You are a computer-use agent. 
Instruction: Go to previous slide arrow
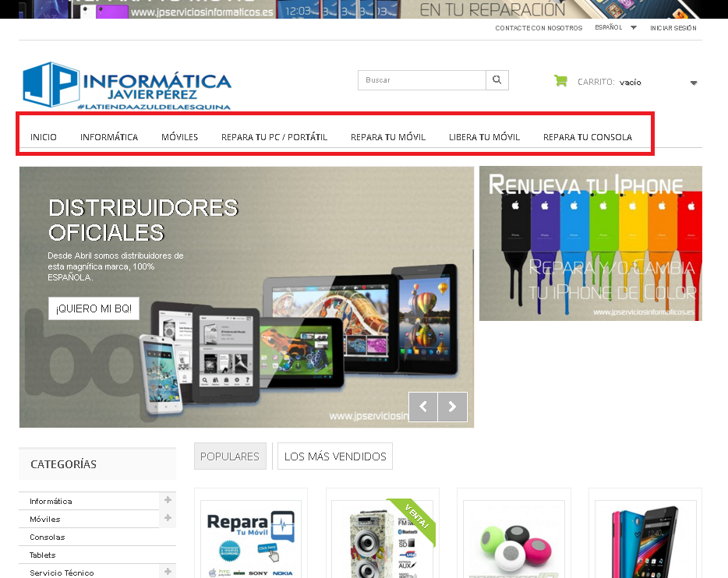[423, 407]
